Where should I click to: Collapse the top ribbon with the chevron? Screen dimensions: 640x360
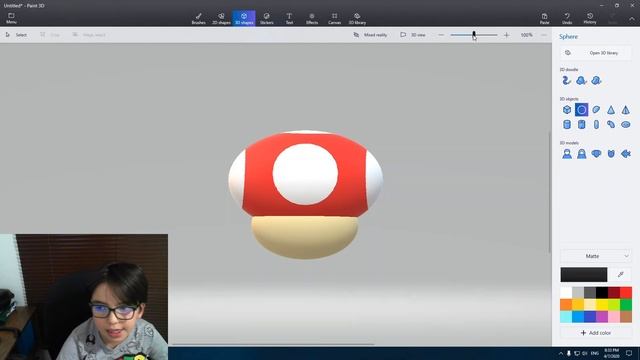coord(631,19)
